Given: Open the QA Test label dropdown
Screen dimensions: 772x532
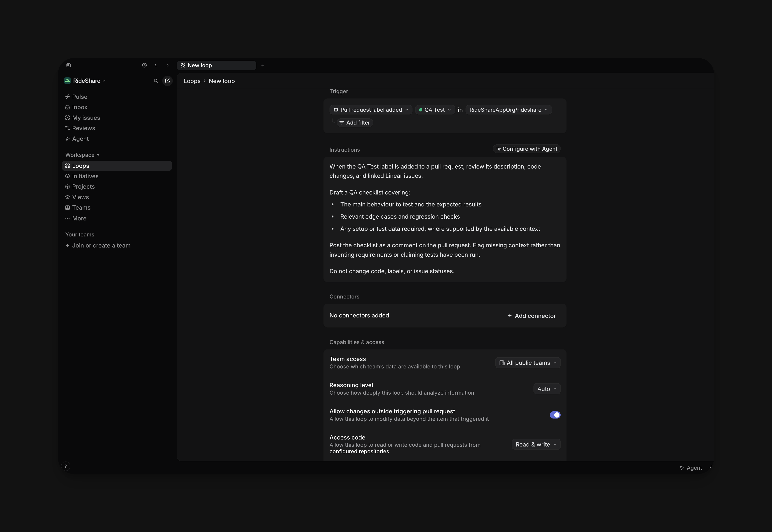Looking at the screenshot, I should click(435, 110).
